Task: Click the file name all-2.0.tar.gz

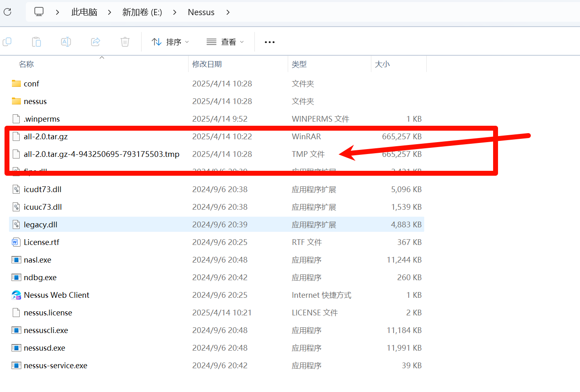Action: 46,136
